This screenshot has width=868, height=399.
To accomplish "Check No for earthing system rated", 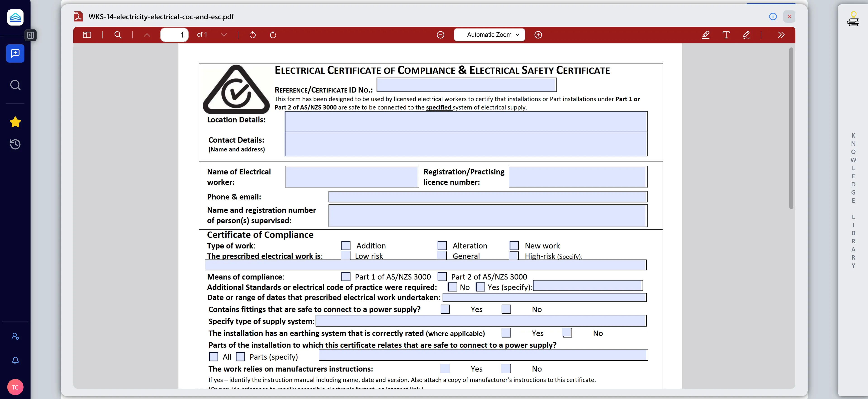I will [567, 333].
